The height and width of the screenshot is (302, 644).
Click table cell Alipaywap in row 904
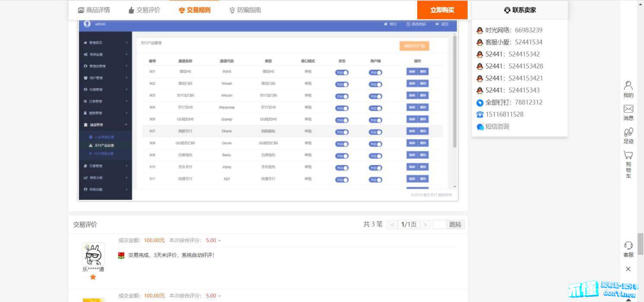tap(227, 107)
